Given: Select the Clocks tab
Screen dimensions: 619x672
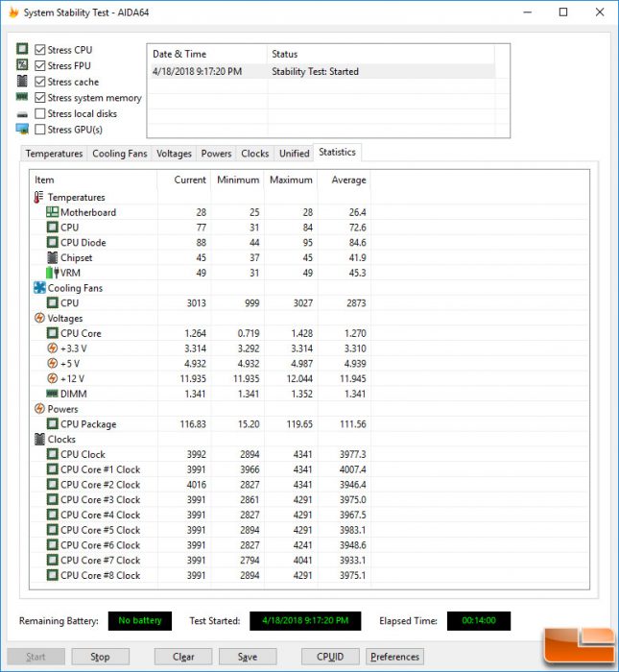Looking at the screenshot, I should (255, 154).
